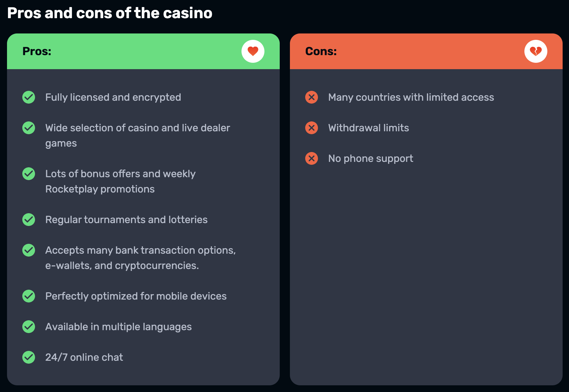Click the broken heart icon in Cons header
This screenshot has width=569, height=392.
click(x=536, y=51)
